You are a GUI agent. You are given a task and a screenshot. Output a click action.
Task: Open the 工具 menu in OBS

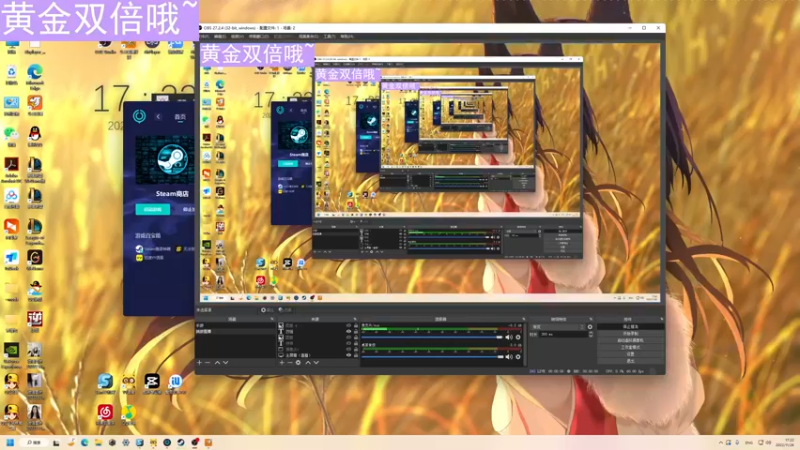click(x=329, y=36)
